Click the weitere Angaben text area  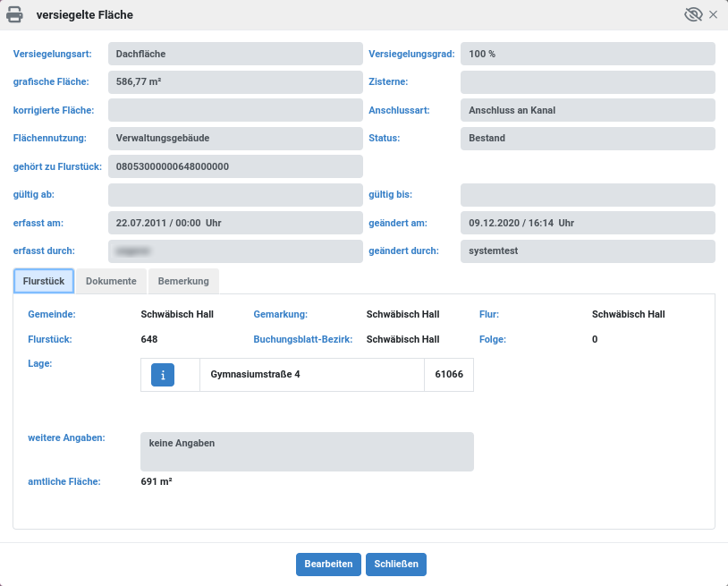click(x=307, y=452)
